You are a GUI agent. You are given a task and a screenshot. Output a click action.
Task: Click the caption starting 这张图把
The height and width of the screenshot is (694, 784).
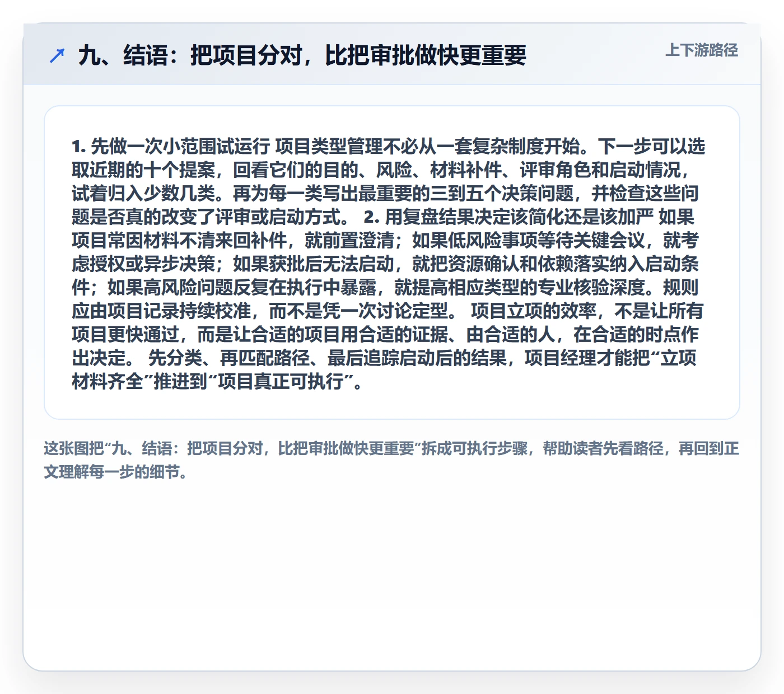[391, 460]
